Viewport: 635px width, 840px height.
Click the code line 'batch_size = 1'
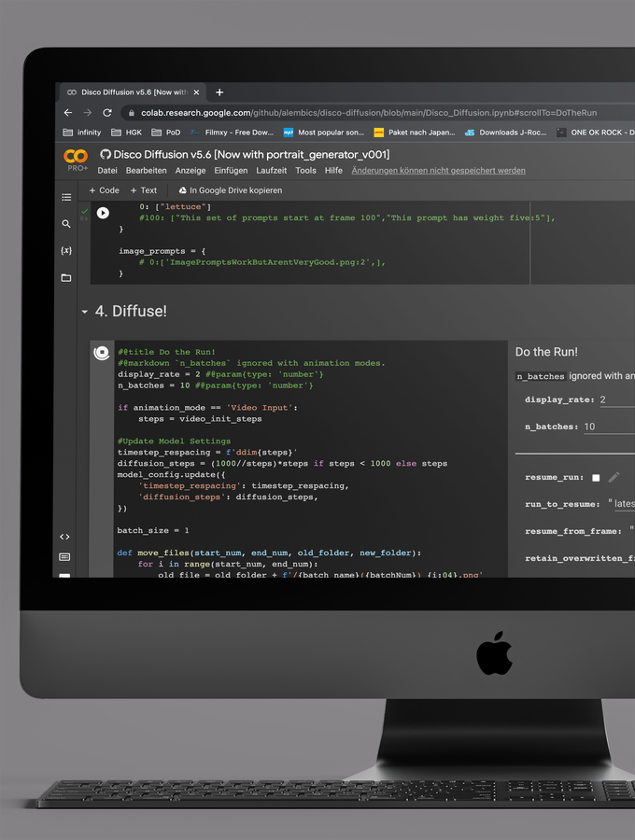click(153, 530)
